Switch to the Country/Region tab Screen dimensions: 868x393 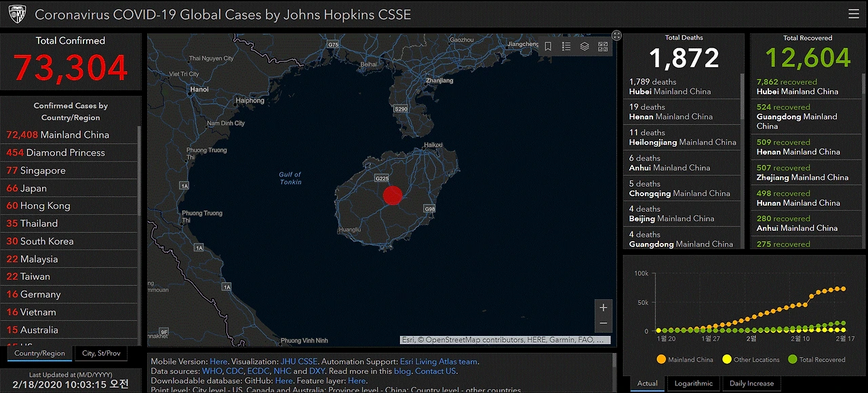click(x=39, y=353)
